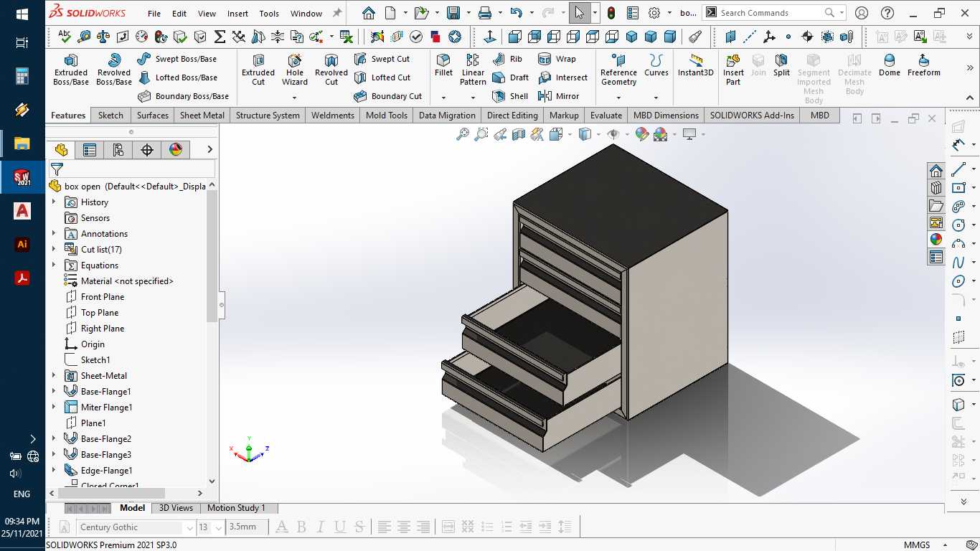Enable Section View in the view toolbar
This screenshot has width=980, height=551.
(x=519, y=134)
